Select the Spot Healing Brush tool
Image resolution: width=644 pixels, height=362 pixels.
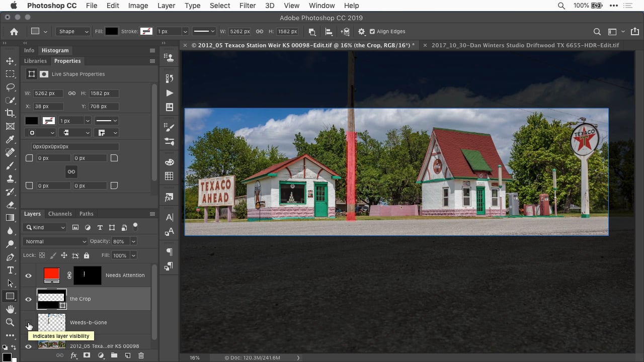coord(10,152)
